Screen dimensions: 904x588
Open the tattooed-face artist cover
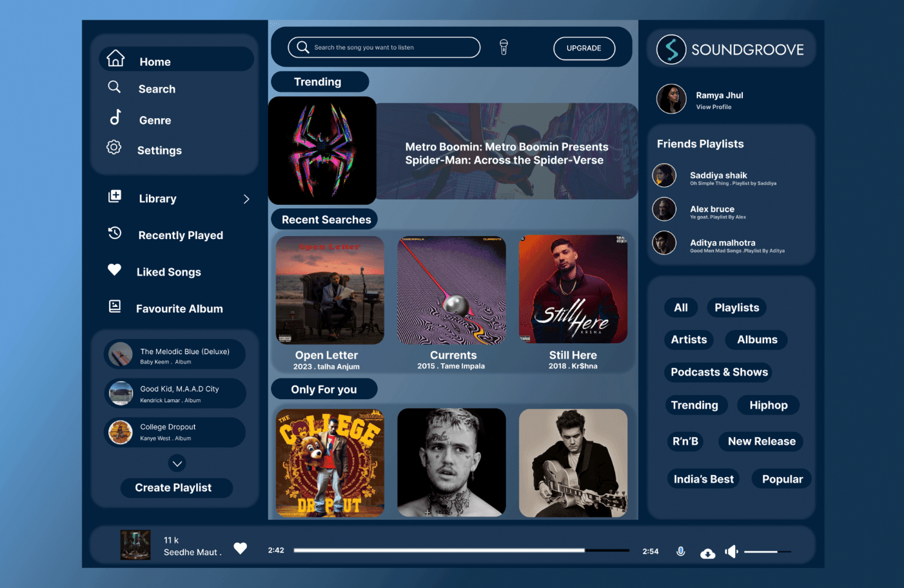pos(451,463)
